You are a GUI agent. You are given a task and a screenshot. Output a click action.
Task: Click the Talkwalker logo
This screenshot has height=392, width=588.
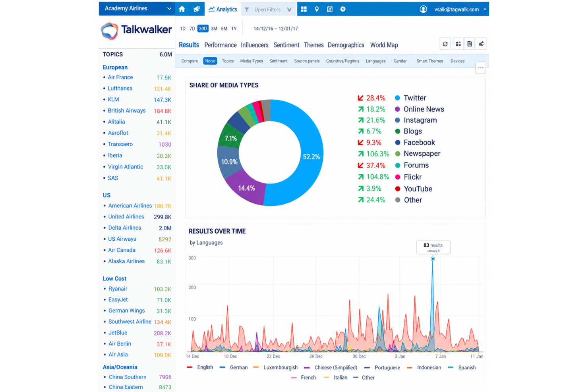[x=136, y=30]
